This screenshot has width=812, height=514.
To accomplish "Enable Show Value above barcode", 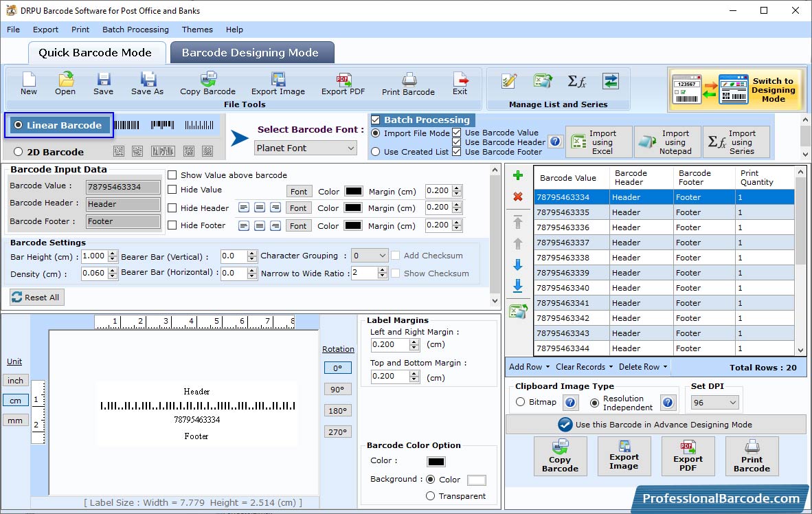I will point(172,175).
